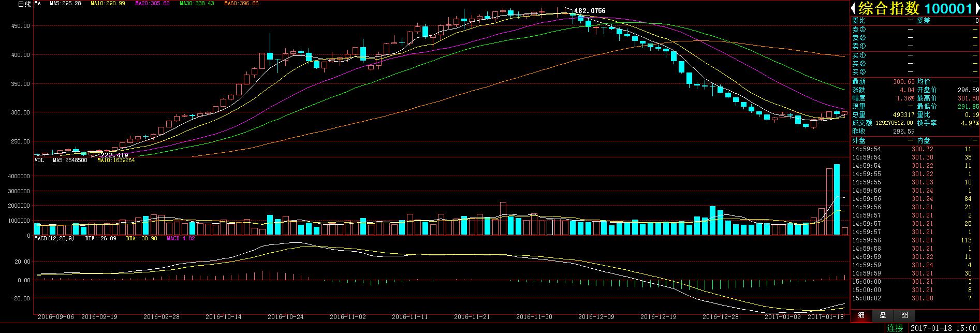Click the 最低价 value 291.85

pyautogui.click(x=969, y=106)
